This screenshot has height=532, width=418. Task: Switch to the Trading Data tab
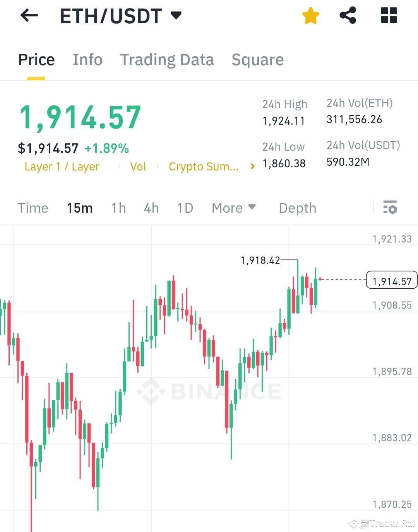[x=167, y=60]
